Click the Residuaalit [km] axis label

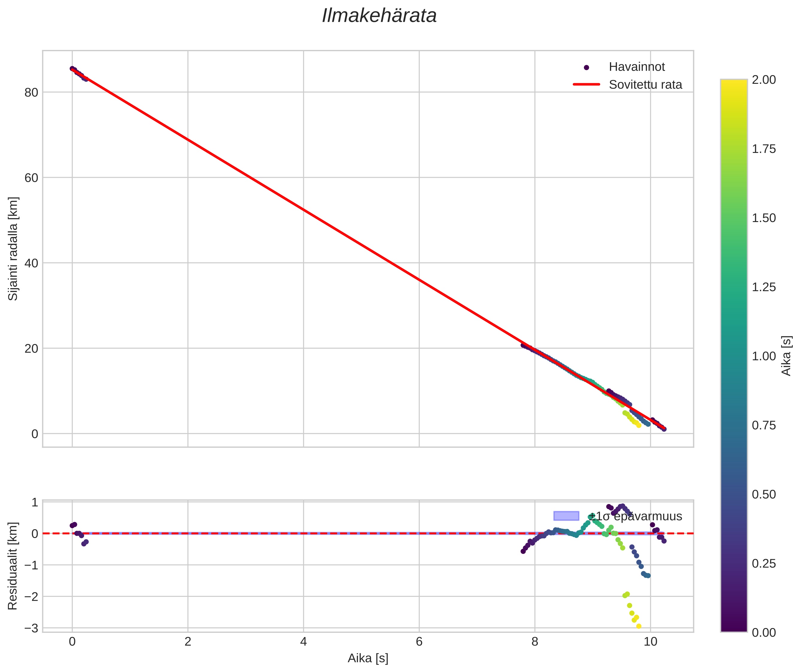point(13,566)
